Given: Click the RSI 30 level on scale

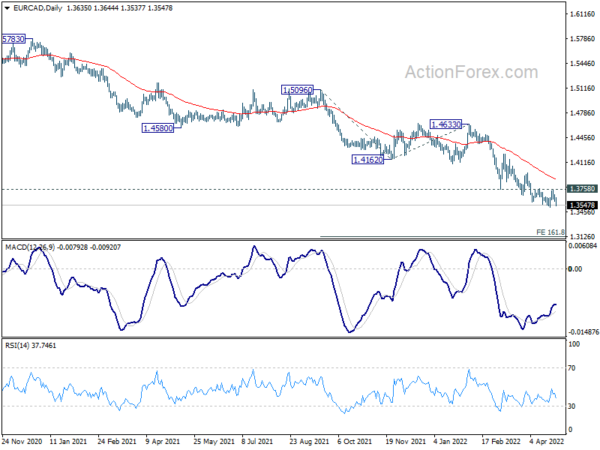Looking at the screenshot, I should (571, 406).
